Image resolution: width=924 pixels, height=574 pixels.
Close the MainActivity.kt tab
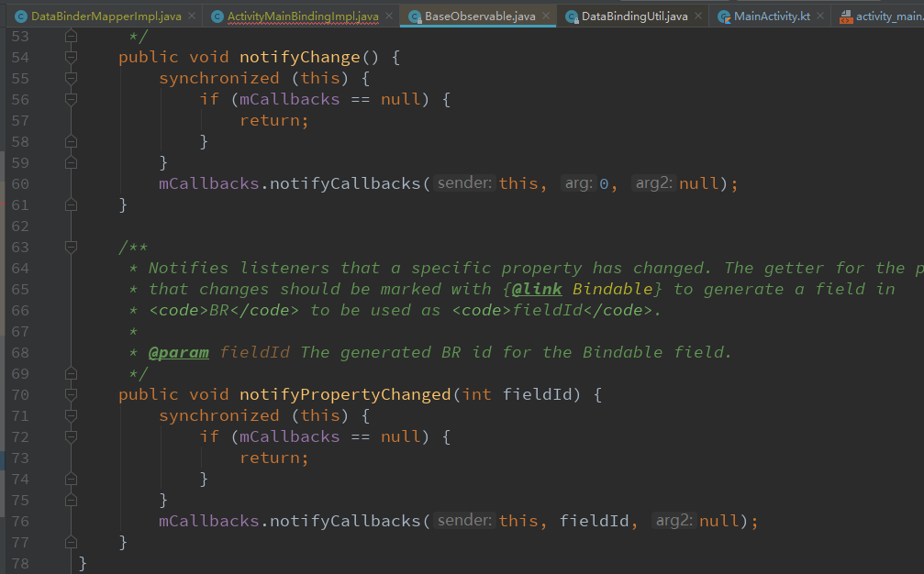pyautogui.click(x=820, y=17)
